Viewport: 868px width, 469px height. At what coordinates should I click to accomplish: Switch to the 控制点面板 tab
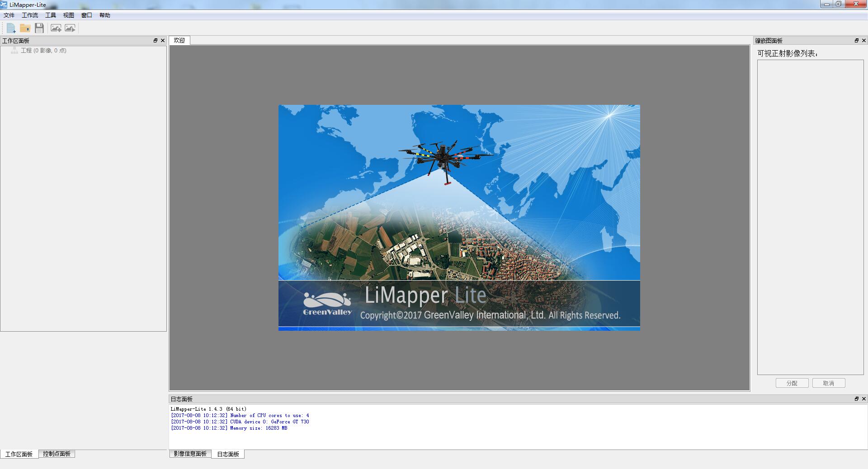click(x=57, y=454)
